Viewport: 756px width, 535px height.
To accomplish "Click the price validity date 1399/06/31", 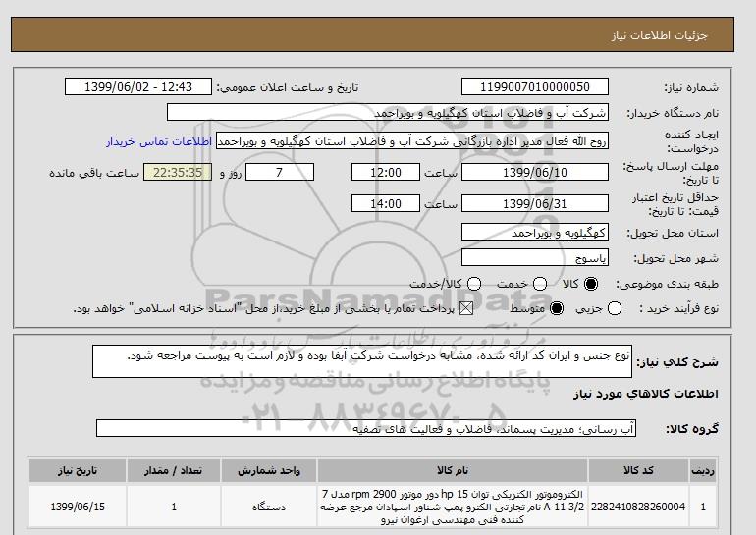I will [535, 203].
